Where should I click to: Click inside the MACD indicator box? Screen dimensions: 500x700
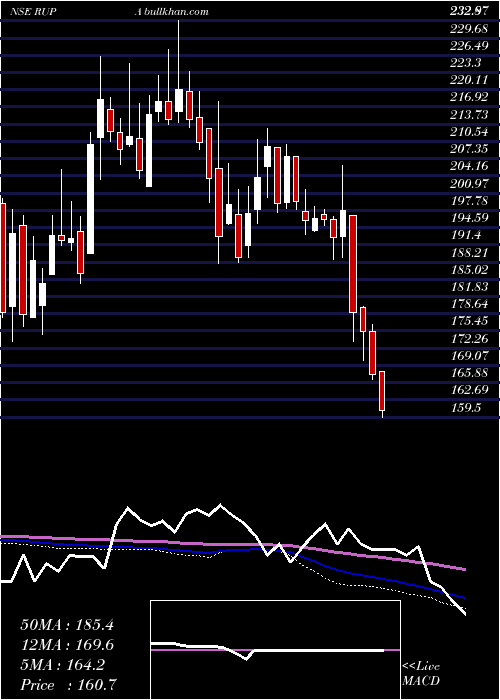[275, 650]
